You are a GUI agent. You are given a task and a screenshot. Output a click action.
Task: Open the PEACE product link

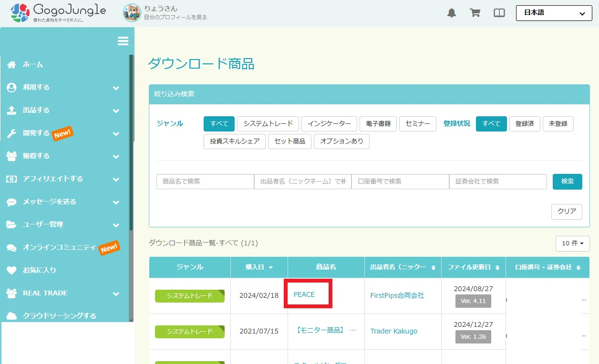coord(304,294)
